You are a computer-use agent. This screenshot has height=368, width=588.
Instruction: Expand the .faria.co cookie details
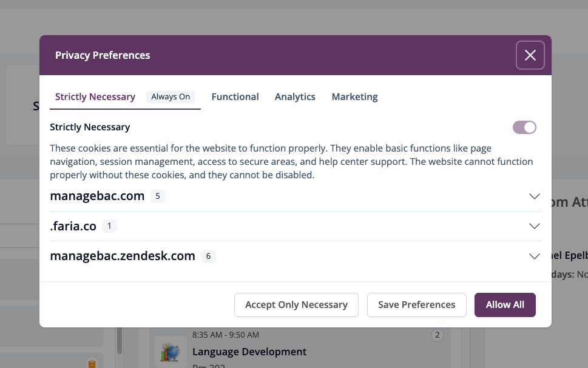(535, 226)
